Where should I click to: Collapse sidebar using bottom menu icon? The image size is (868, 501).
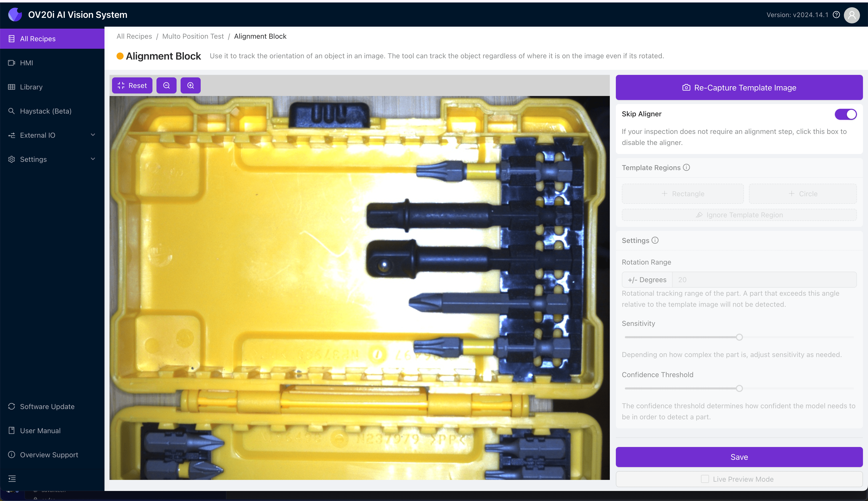coord(12,478)
